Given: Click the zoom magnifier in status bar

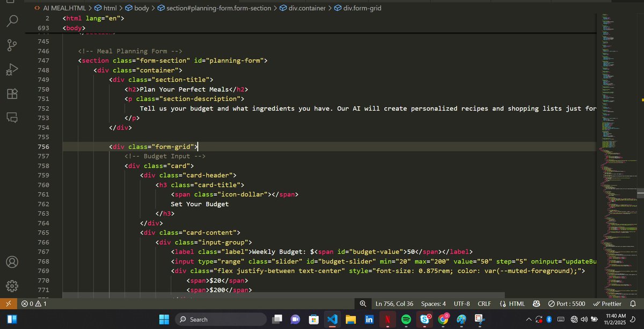Looking at the screenshot, I should [363, 304].
